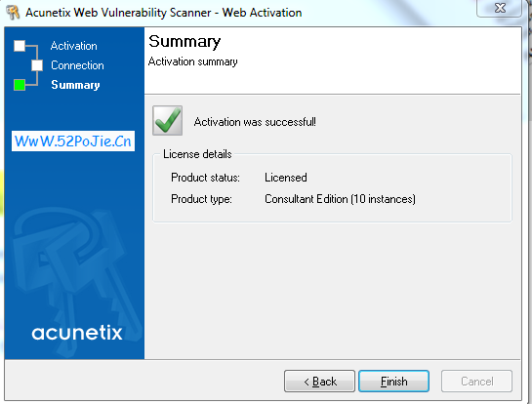Select the Connection step label
This screenshot has height=404, width=532.
pyautogui.click(x=77, y=65)
